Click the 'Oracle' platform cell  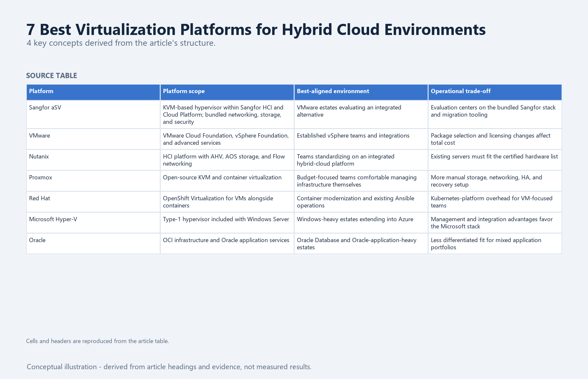(x=93, y=243)
